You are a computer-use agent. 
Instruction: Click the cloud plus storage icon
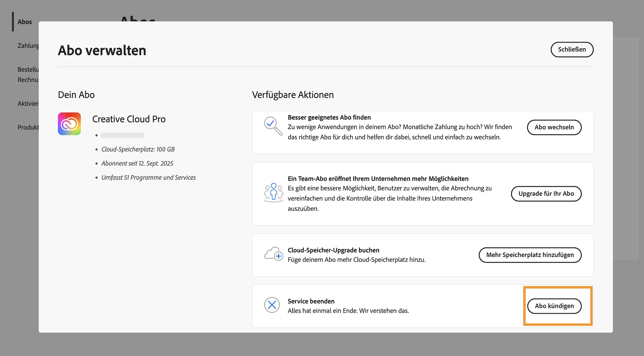click(x=273, y=254)
